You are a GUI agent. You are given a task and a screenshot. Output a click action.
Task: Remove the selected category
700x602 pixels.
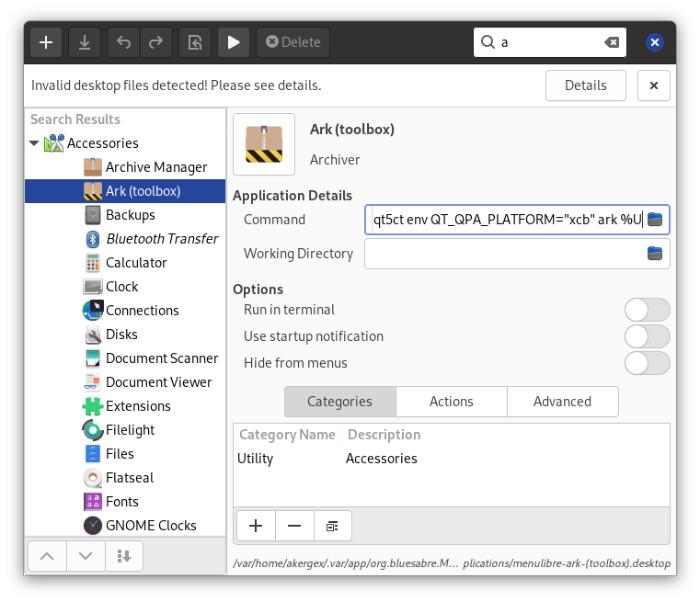point(294,527)
